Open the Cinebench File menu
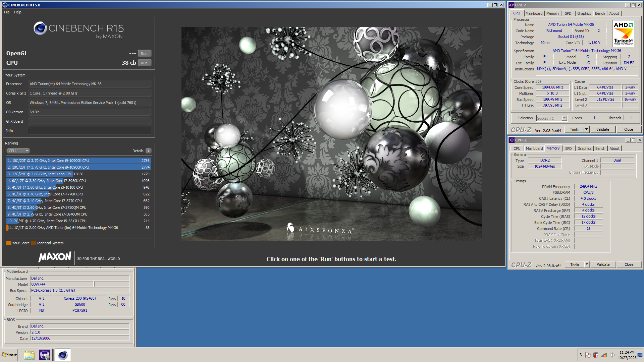Screen dimensions: 644x362 tap(7, 12)
